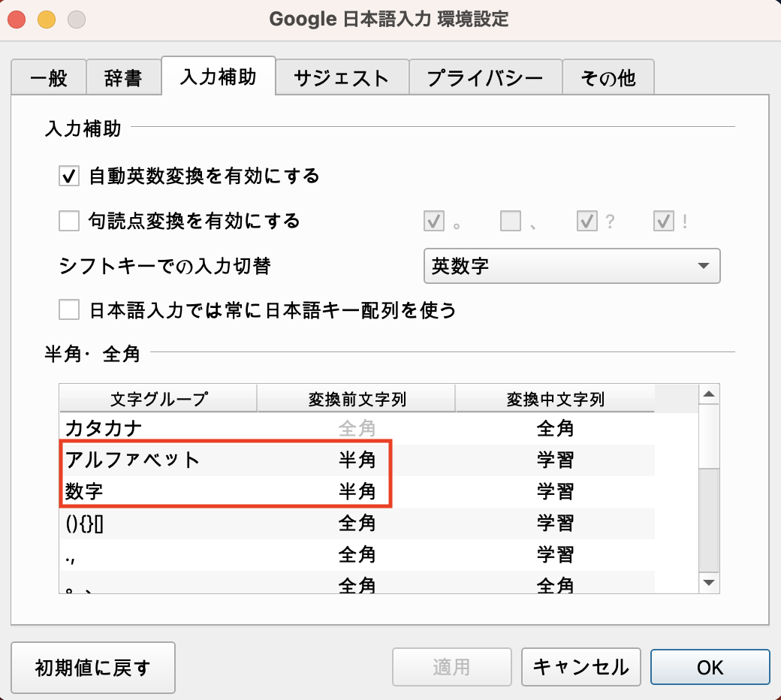The height and width of the screenshot is (700, 781).
Task: Switch to the 一般 tab
Action: tap(49, 77)
